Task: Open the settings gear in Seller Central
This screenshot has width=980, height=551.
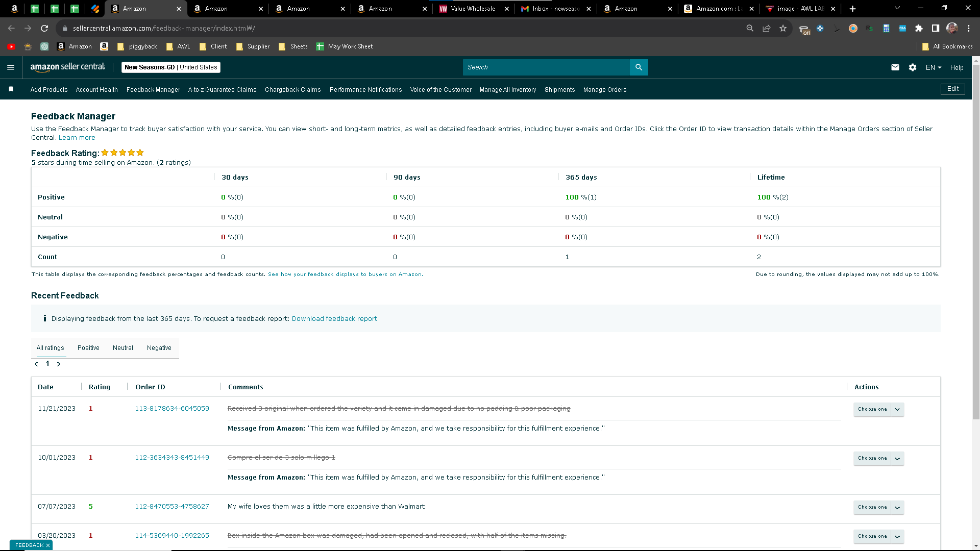Action: tap(913, 67)
